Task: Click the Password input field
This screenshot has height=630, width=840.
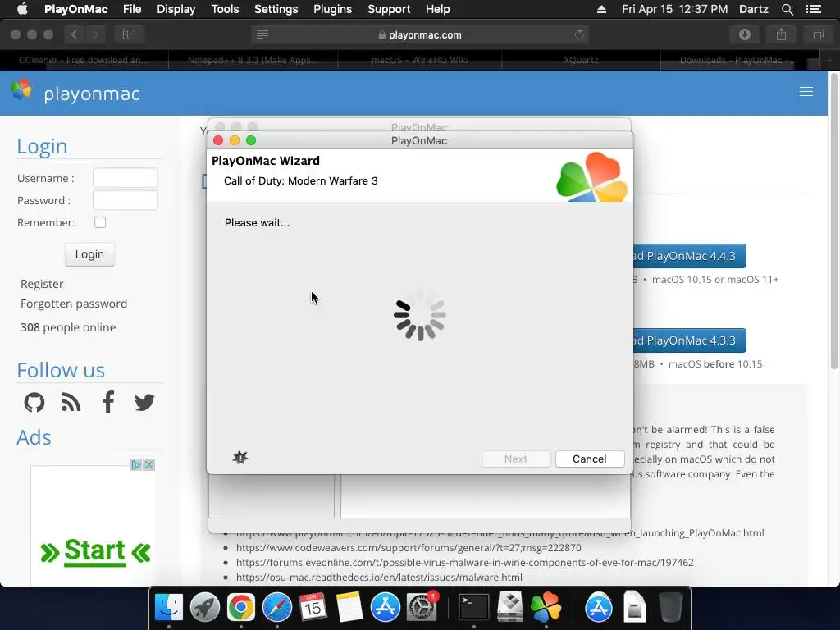Action: coord(126,200)
